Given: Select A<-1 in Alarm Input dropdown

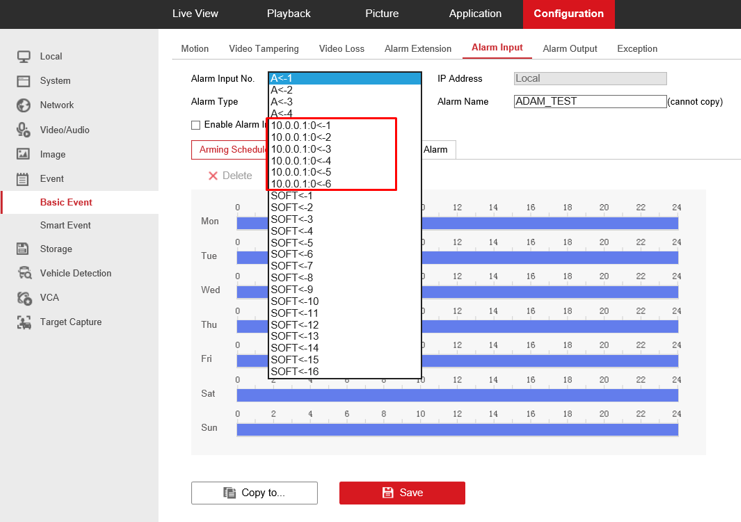Looking at the screenshot, I should 344,78.
